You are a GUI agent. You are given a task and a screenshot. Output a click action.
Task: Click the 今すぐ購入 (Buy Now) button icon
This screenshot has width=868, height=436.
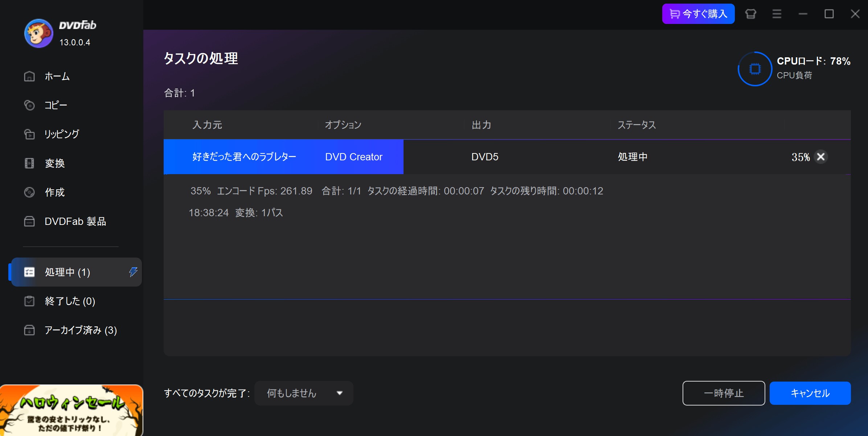click(699, 15)
